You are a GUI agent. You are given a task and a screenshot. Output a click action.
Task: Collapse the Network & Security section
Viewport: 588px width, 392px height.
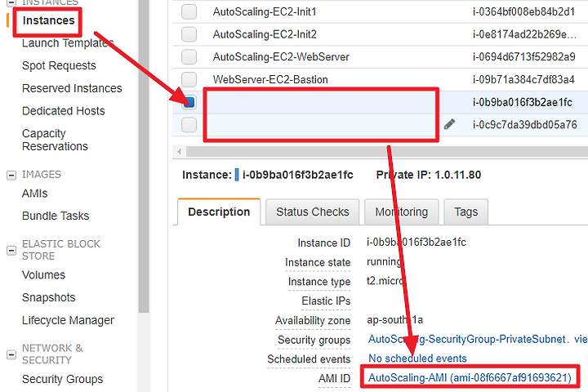point(11,354)
